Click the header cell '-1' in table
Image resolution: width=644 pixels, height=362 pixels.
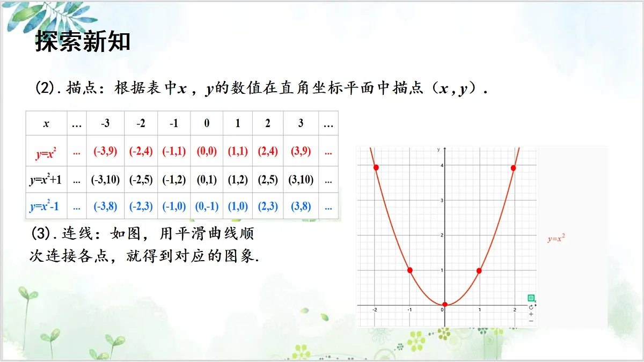[174, 123]
